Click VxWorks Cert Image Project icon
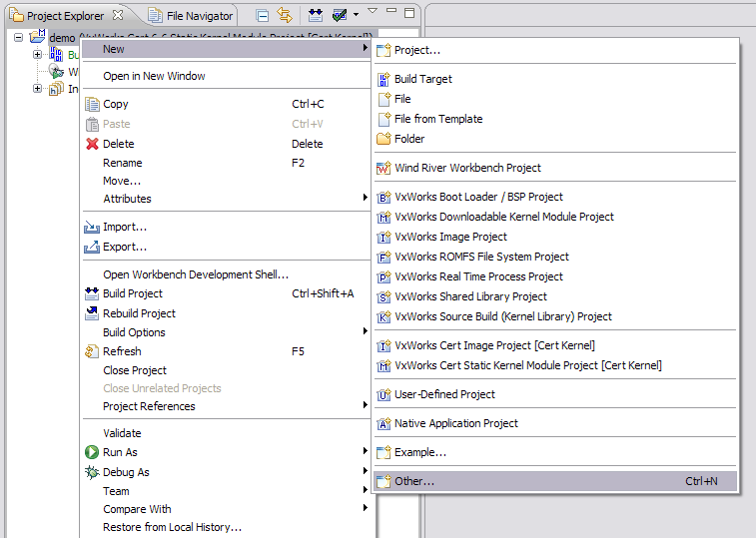 pos(383,345)
